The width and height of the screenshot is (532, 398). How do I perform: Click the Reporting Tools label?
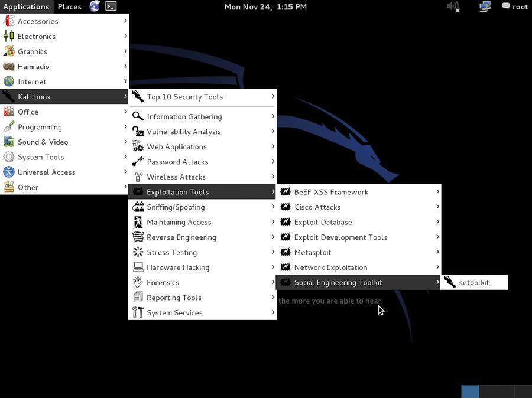[174, 298]
